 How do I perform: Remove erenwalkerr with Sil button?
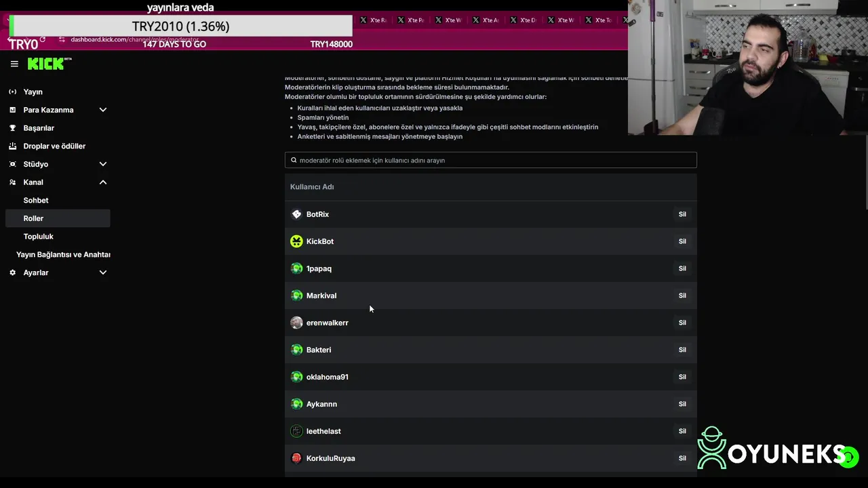pyautogui.click(x=682, y=323)
